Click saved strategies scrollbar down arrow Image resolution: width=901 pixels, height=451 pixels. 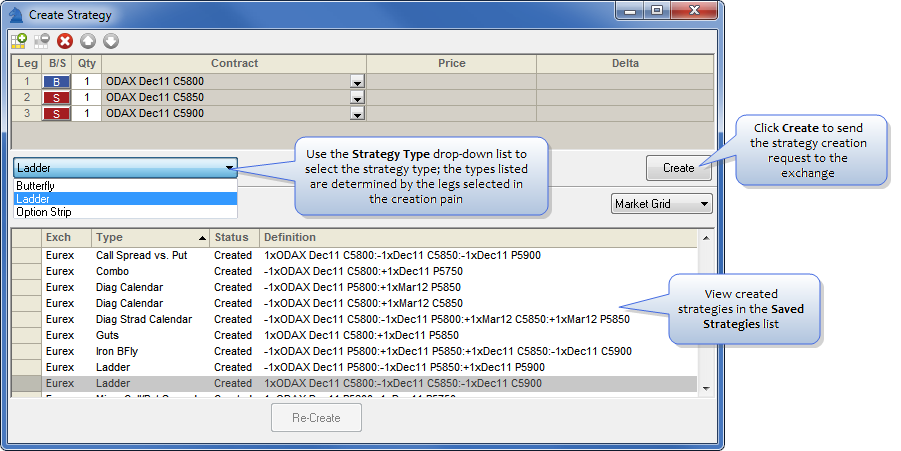click(706, 388)
